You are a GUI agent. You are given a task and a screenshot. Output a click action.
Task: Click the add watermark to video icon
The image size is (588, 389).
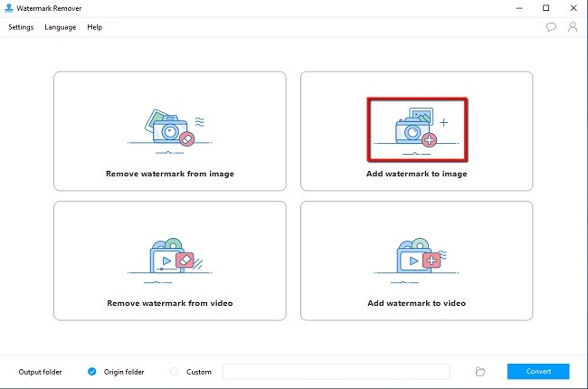[416, 258]
